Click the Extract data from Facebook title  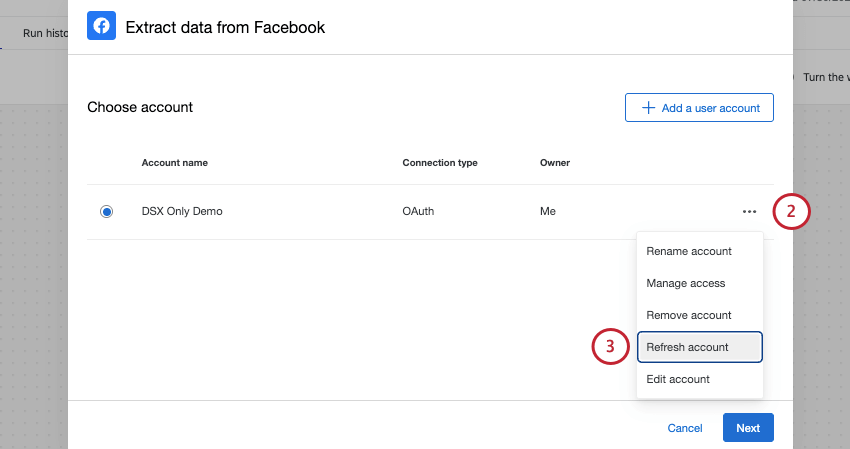coord(225,28)
